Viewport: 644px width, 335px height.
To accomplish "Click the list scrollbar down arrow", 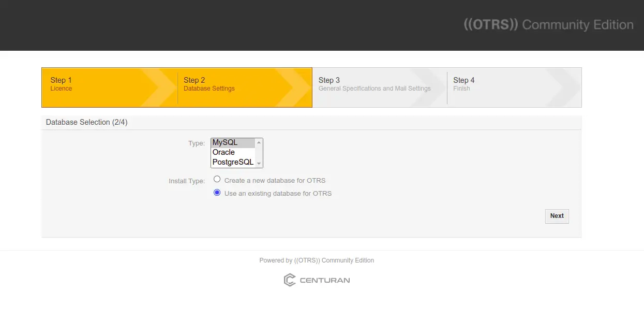I will [259, 163].
